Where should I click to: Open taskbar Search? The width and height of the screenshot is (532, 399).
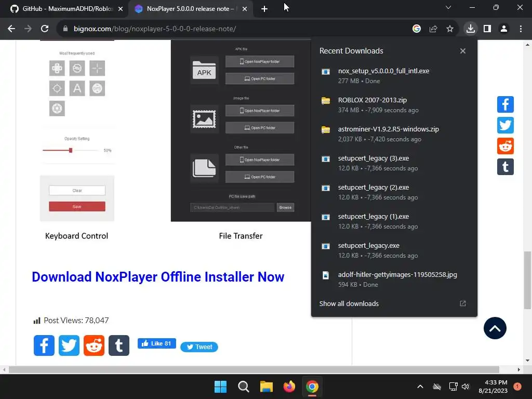point(243,387)
